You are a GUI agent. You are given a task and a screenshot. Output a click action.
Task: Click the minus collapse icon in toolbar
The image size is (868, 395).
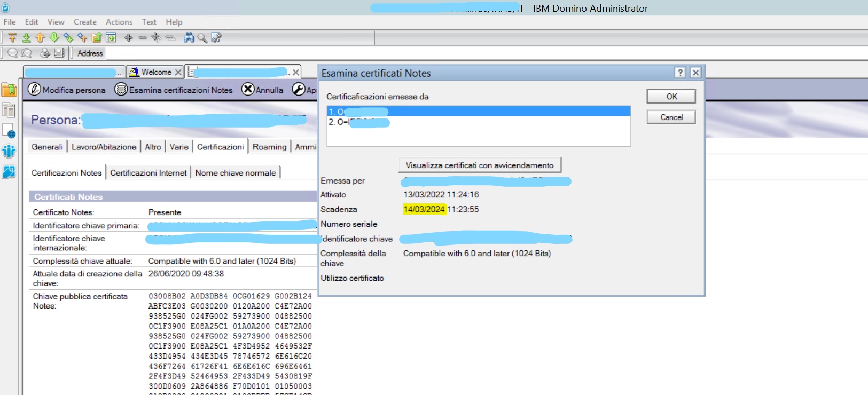142,37
